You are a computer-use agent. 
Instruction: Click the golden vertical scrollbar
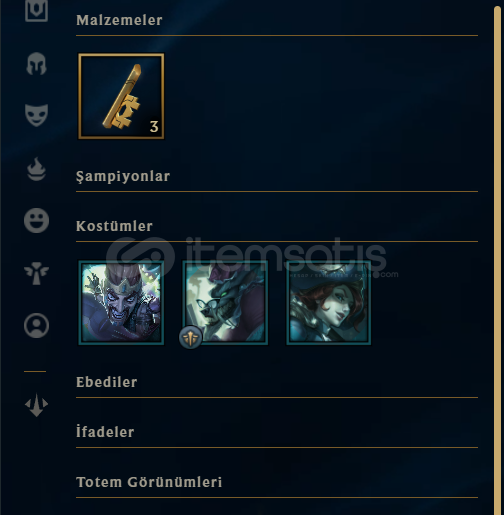pyautogui.click(x=497, y=260)
